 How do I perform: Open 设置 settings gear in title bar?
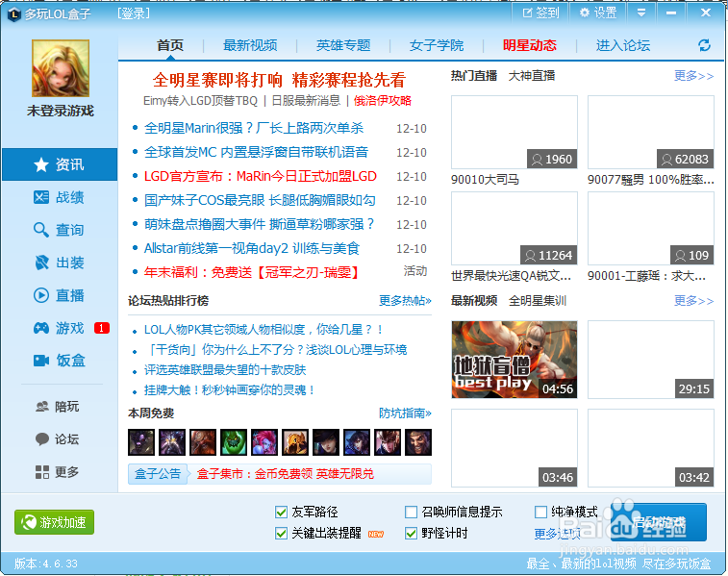598,13
